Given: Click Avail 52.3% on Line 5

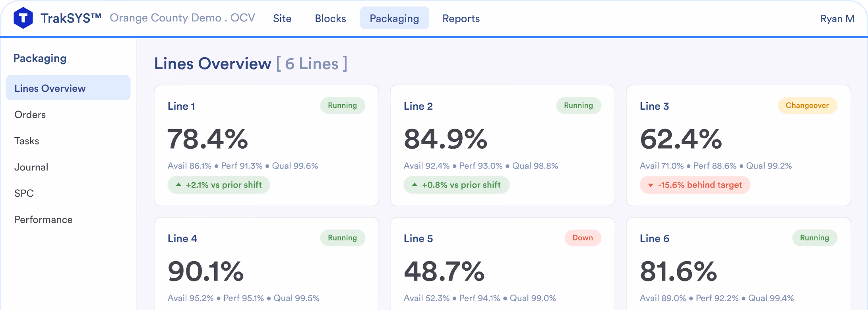Looking at the screenshot, I should [x=426, y=298].
